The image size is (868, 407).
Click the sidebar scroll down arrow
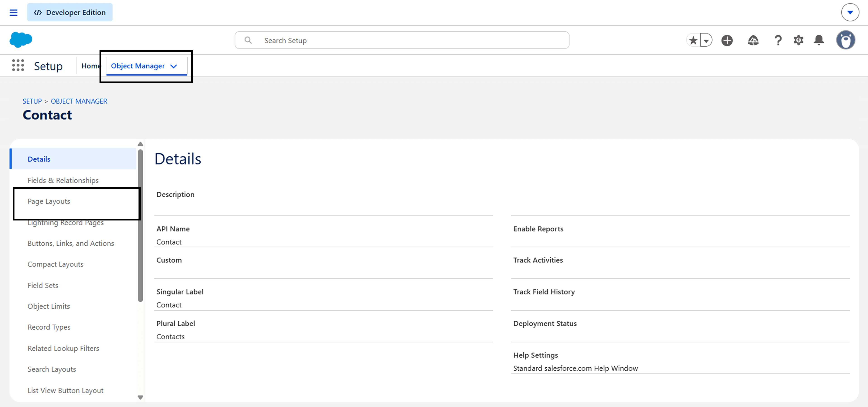click(140, 397)
